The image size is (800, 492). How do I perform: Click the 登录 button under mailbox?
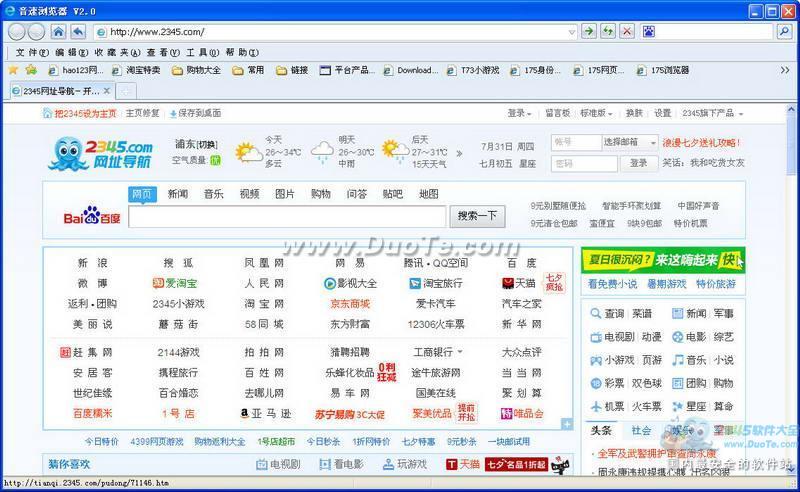[x=638, y=163]
